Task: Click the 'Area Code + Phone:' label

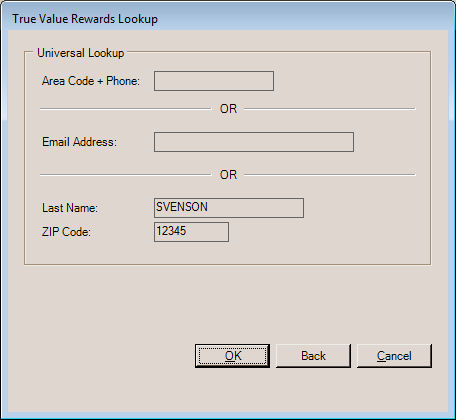Action: pyautogui.click(x=91, y=81)
